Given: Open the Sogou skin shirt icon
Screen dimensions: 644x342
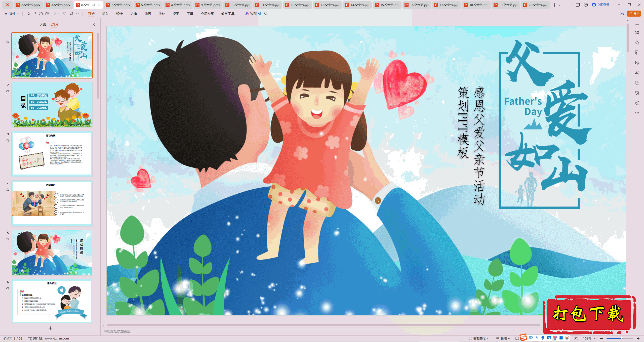Looking at the screenshot, I should click(555, 338).
